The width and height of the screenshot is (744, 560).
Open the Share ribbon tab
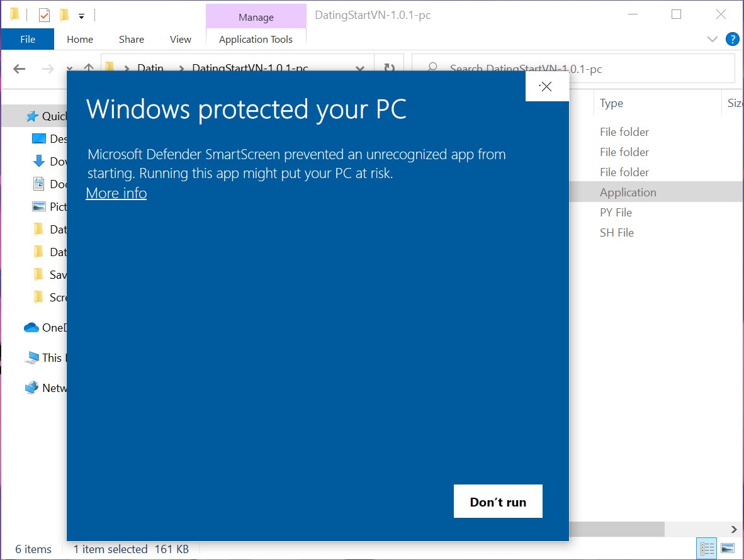132,40
